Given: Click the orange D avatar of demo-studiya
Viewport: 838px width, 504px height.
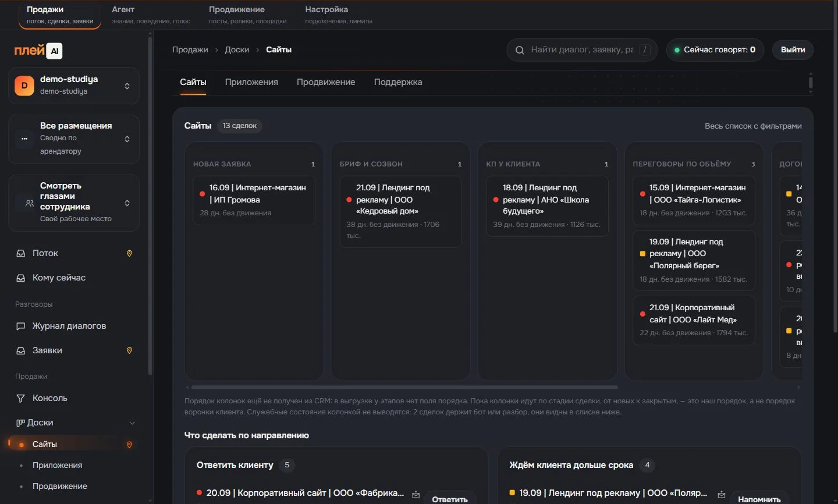Looking at the screenshot, I should pos(24,86).
